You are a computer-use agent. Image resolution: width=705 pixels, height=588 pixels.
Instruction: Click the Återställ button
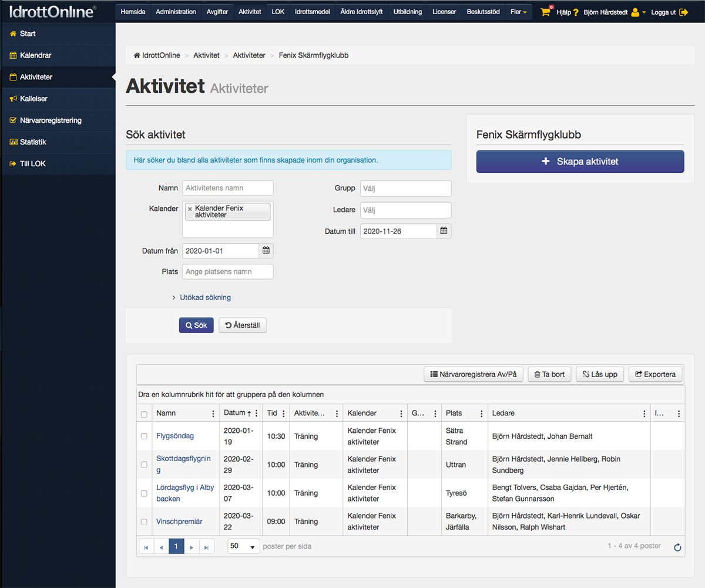(x=243, y=325)
